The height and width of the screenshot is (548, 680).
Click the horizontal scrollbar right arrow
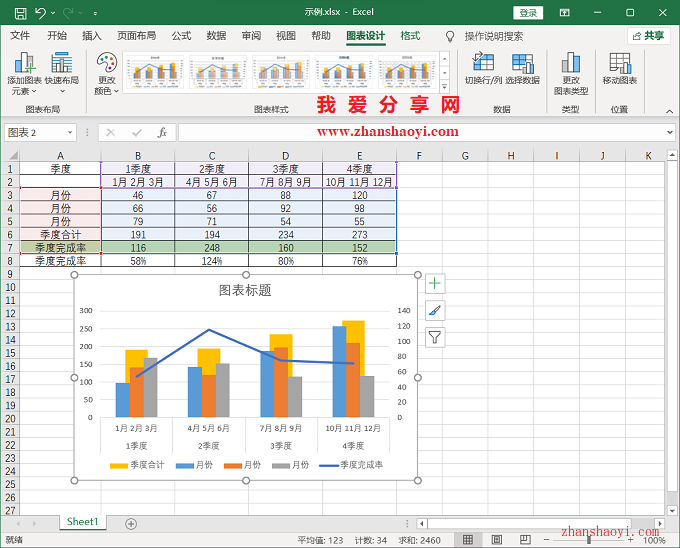pyautogui.click(x=660, y=523)
